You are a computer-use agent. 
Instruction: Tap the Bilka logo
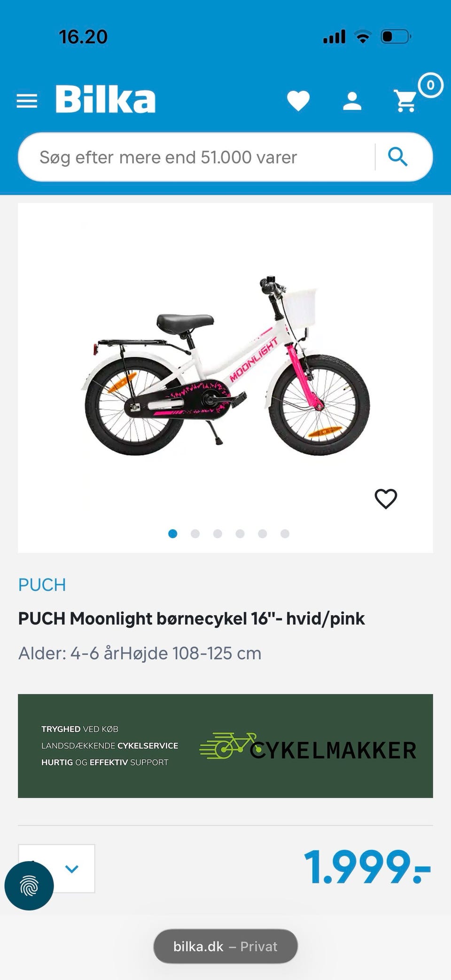point(105,99)
